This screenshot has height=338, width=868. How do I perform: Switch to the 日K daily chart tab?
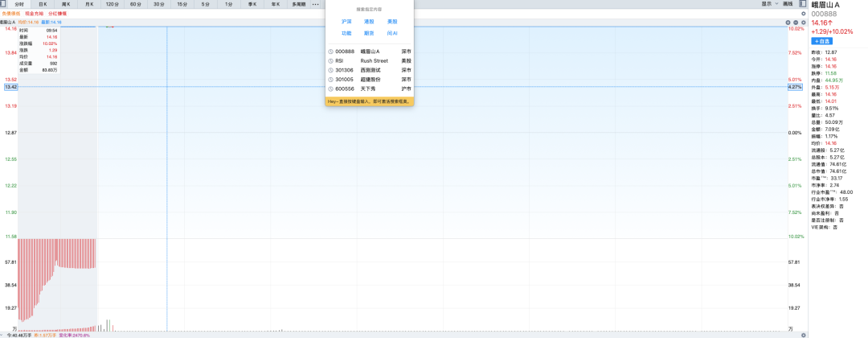coord(43,4)
